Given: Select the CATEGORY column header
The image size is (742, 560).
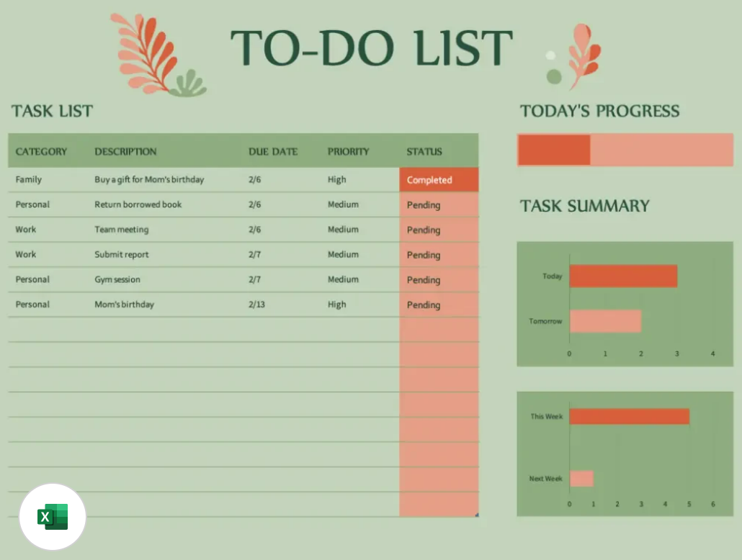Looking at the screenshot, I should click(42, 151).
